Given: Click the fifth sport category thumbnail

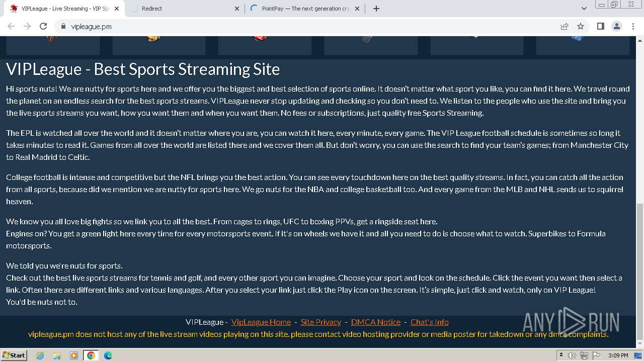Looking at the screenshot, I should pos(477,45).
